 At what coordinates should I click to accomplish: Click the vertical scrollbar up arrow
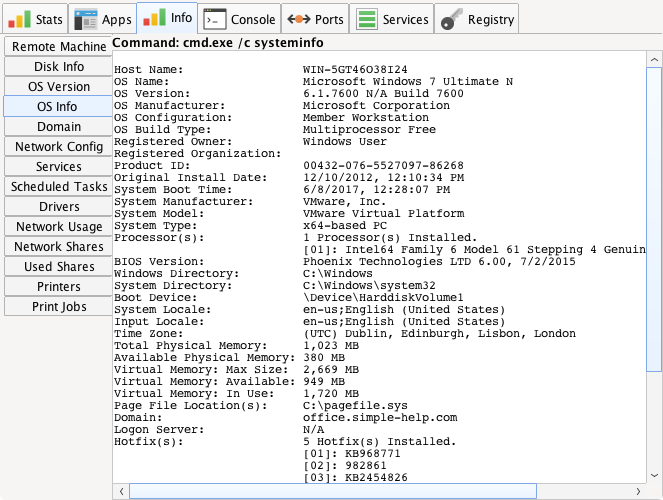tap(654, 59)
